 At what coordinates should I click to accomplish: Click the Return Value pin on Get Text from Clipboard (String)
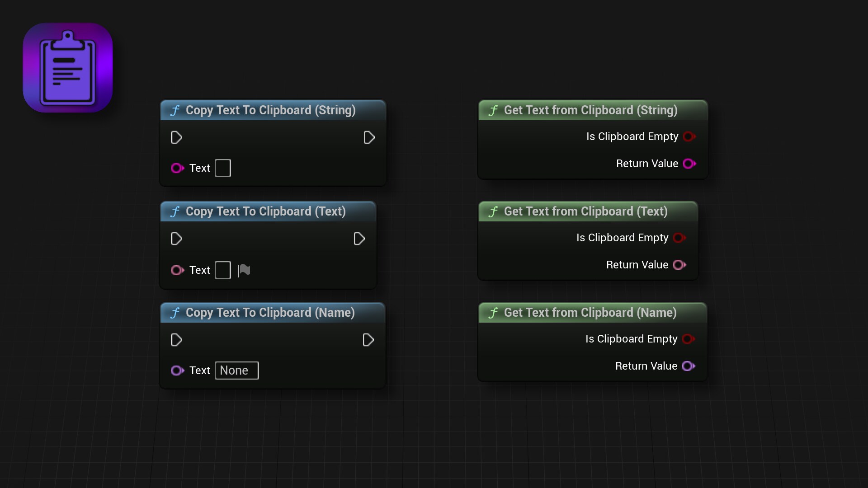[x=689, y=164]
